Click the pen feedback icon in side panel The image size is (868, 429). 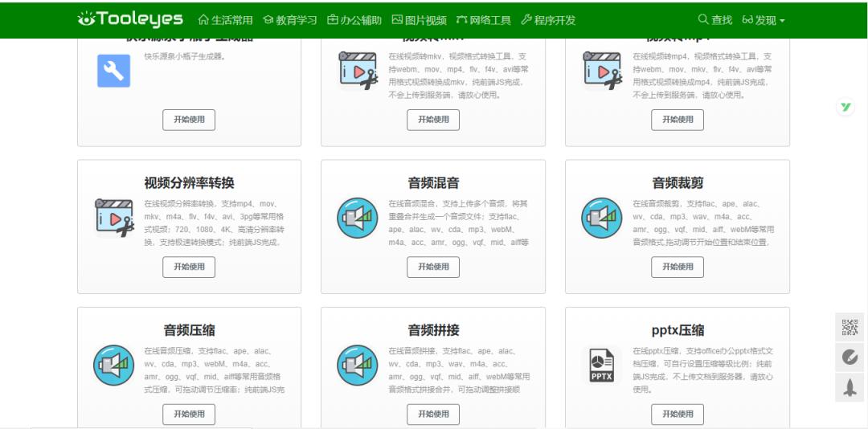click(x=850, y=357)
